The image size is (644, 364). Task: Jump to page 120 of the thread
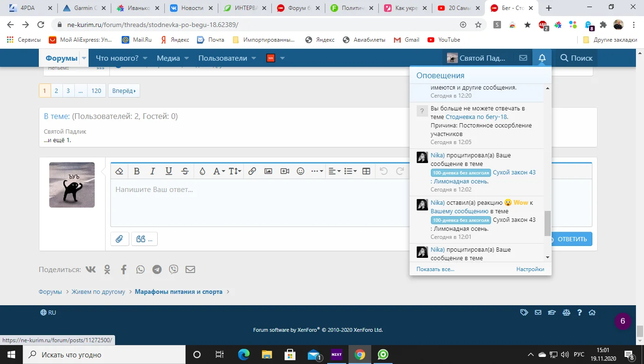pos(96,91)
